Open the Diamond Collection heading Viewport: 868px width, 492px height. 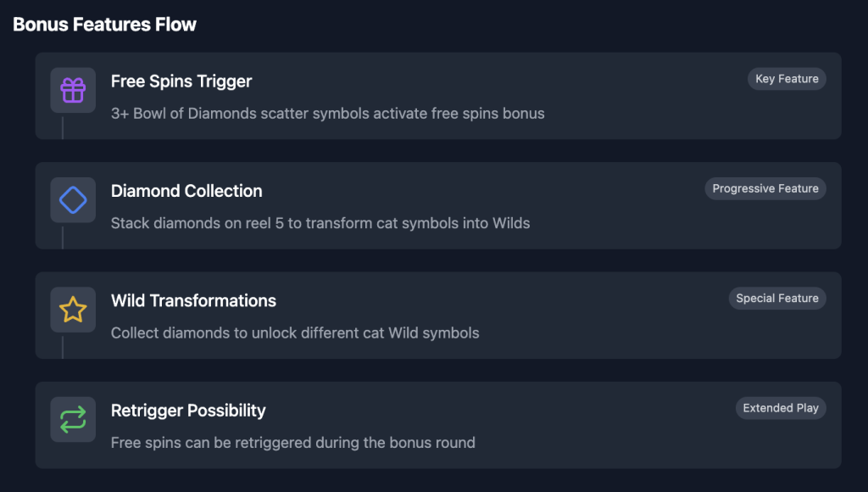(x=186, y=191)
